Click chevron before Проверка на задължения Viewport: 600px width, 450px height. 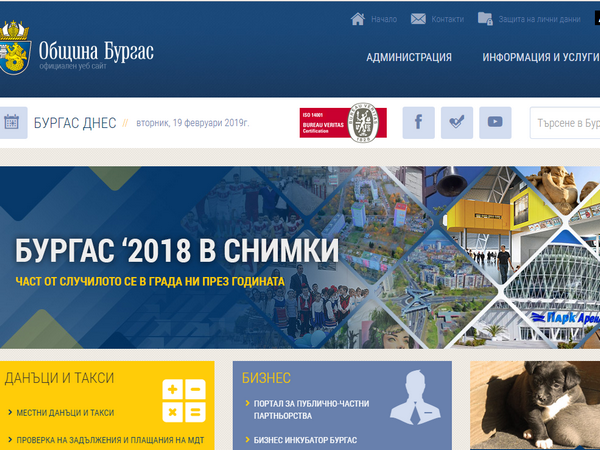tap(10, 440)
